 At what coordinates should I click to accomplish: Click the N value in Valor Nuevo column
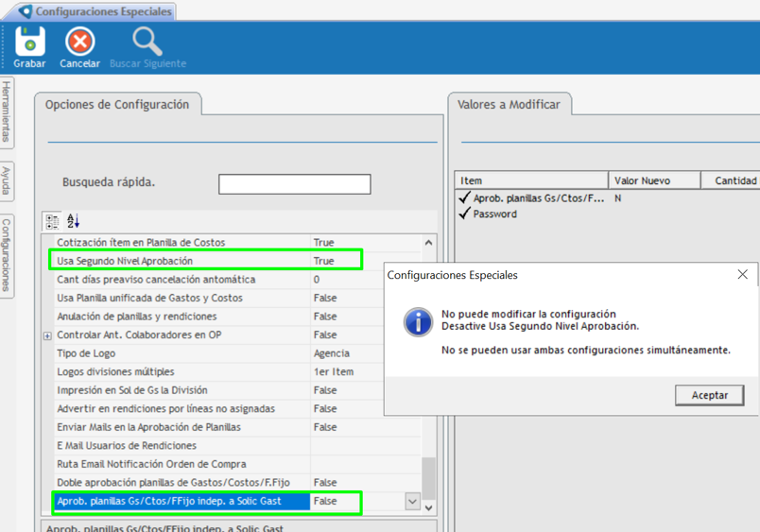coord(618,198)
